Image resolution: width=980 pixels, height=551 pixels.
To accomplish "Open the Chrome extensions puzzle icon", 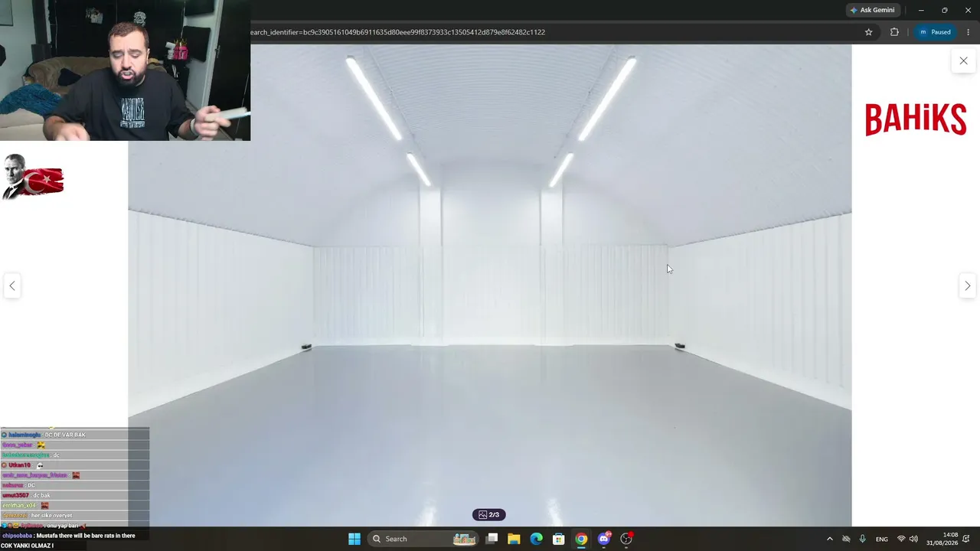I will [894, 32].
